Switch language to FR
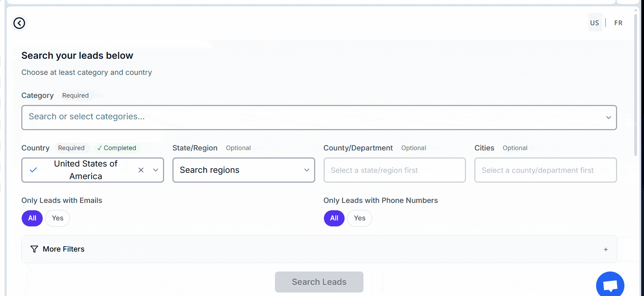Image resolution: width=644 pixels, height=296 pixels. pos(618,23)
